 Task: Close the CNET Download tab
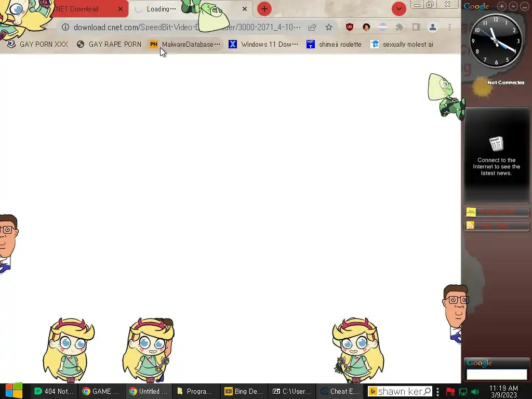(x=121, y=9)
